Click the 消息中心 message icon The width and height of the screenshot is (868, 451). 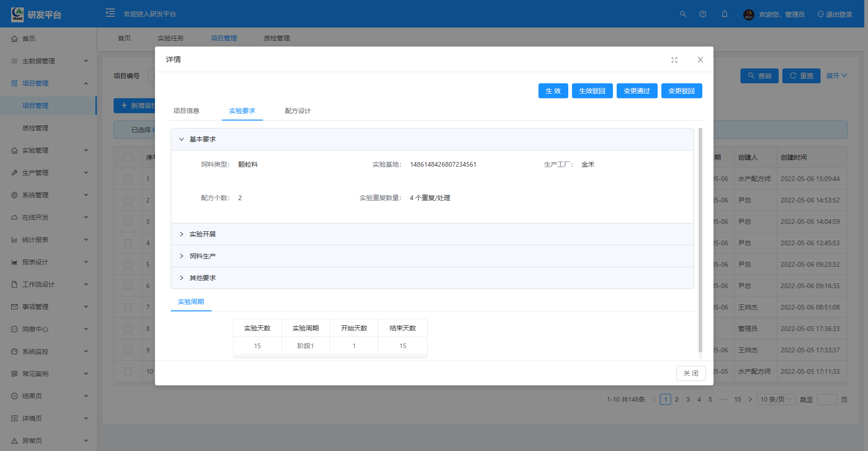coord(14,329)
